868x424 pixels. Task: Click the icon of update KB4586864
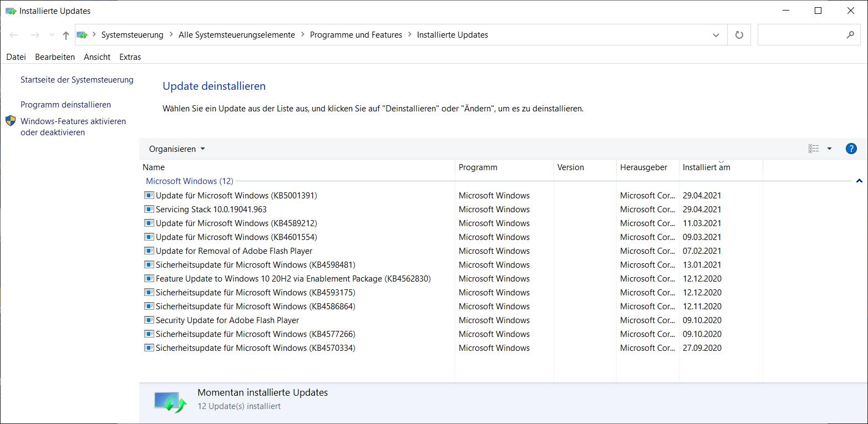click(149, 306)
